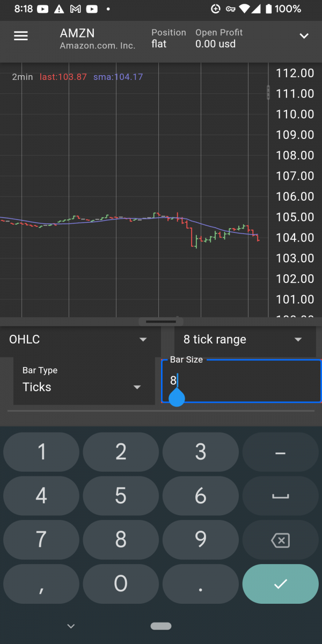Tap the space bar key
Image resolution: width=322 pixels, height=644 pixels.
280,496
